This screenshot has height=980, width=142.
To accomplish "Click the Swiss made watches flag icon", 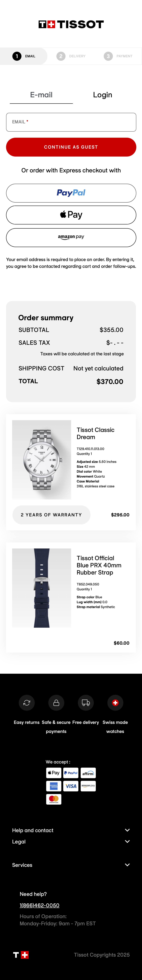I will pyautogui.click(x=115, y=703).
